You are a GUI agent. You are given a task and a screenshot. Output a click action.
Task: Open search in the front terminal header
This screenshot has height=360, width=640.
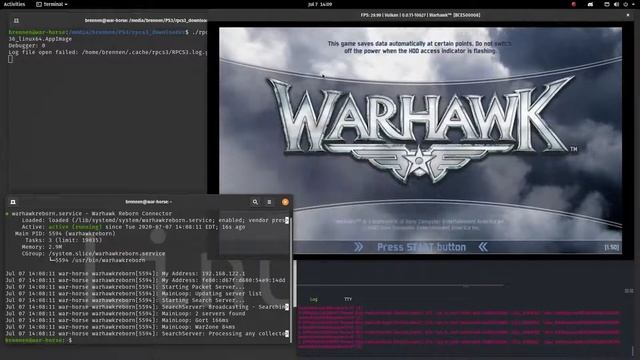pyautogui.click(x=255, y=202)
